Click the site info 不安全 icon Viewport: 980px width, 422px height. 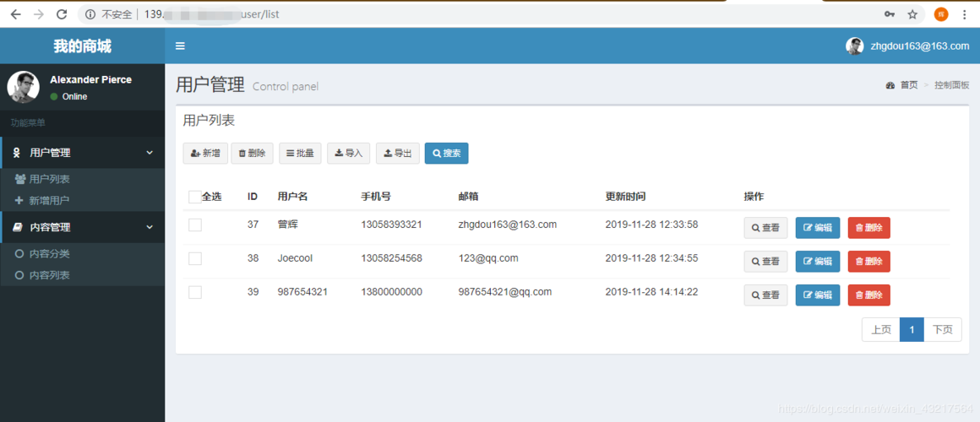90,14
